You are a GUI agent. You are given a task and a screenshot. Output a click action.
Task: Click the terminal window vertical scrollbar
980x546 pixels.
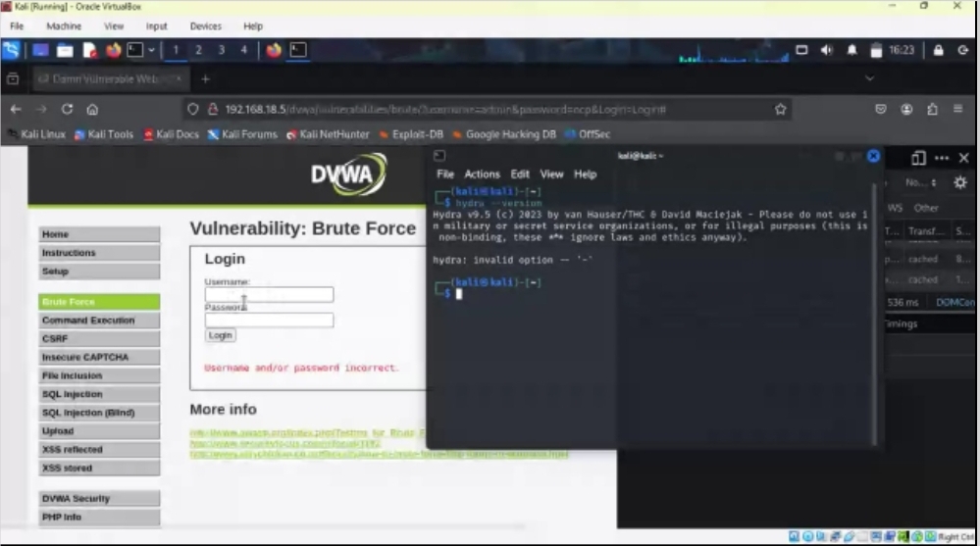pyautogui.click(x=874, y=313)
